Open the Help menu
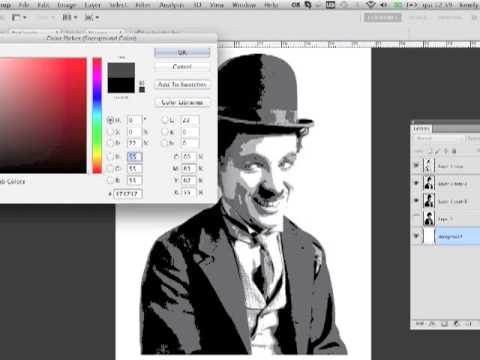480x360 pixels. click(x=271, y=5)
